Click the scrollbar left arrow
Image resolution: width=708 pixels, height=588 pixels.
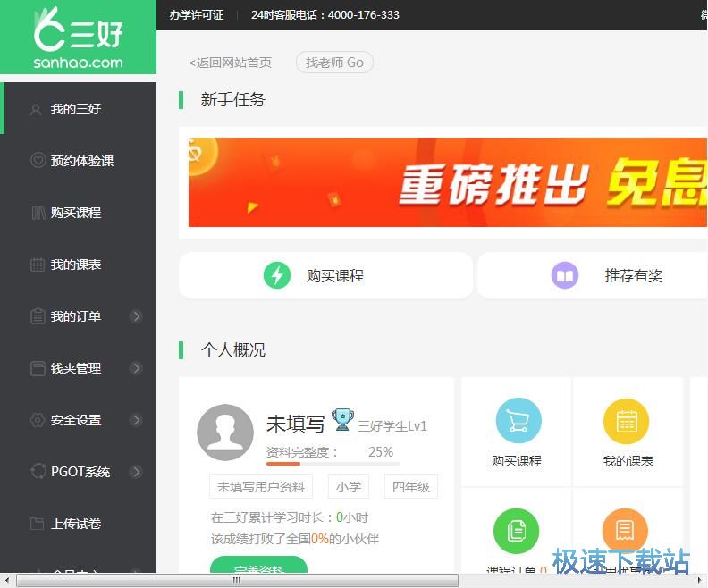(6, 580)
